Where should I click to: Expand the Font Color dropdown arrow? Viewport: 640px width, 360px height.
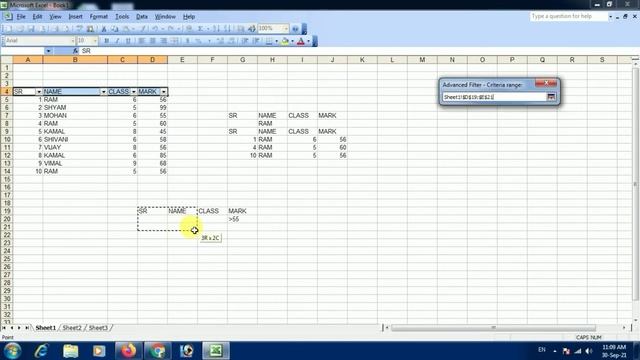(308, 41)
